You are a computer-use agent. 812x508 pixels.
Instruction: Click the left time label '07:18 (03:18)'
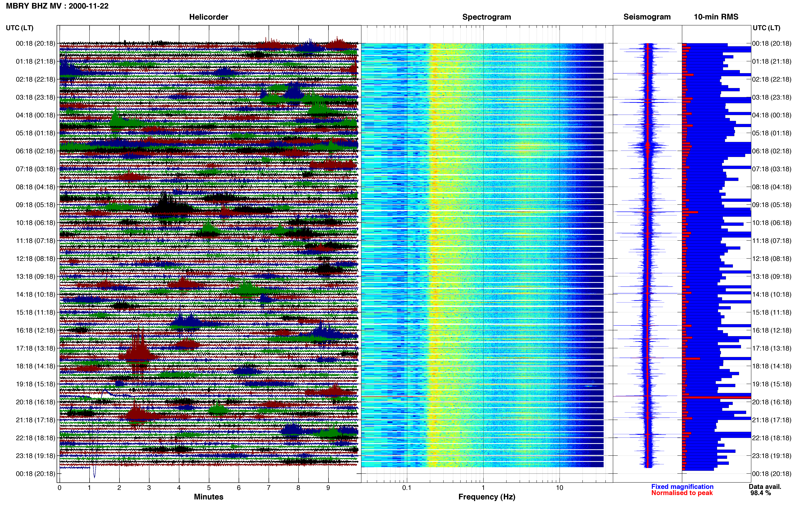(35, 169)
